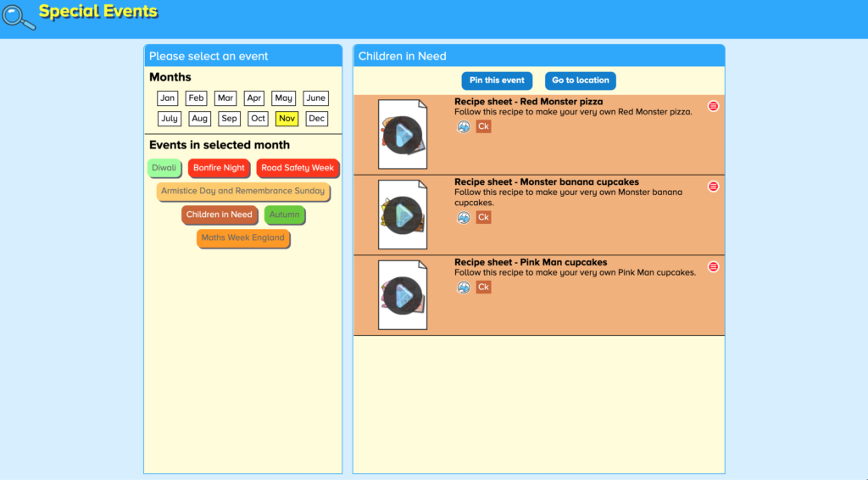Click the Special Events page title
Viewport: 868px width, 480px height.
click(x=98, y=11)
